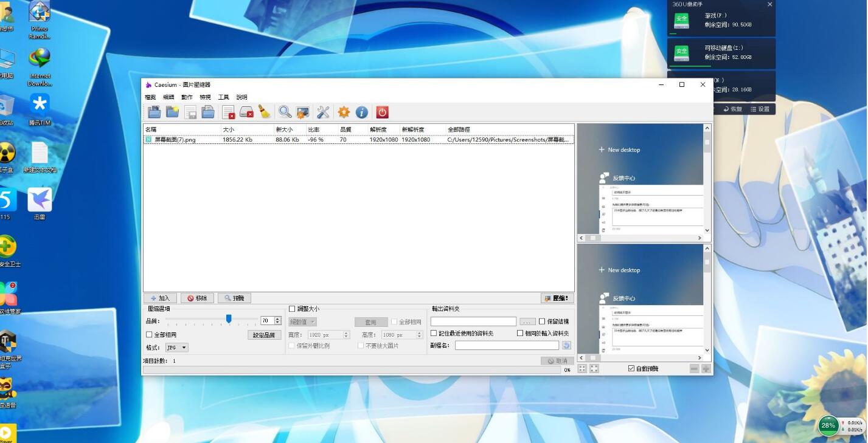868x443 pixels.
Task: Open the 格式 JPG format dropdown
Action: tap(177, 348)
